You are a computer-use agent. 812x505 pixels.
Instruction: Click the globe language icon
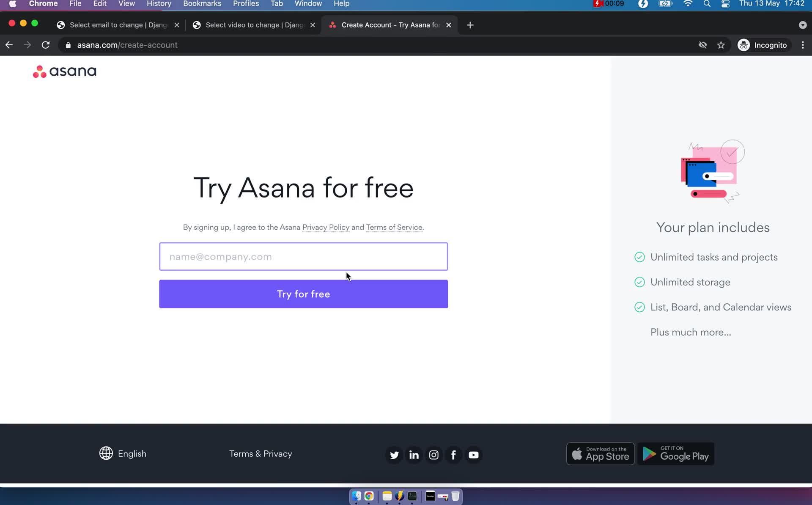[x=106, y=453]
